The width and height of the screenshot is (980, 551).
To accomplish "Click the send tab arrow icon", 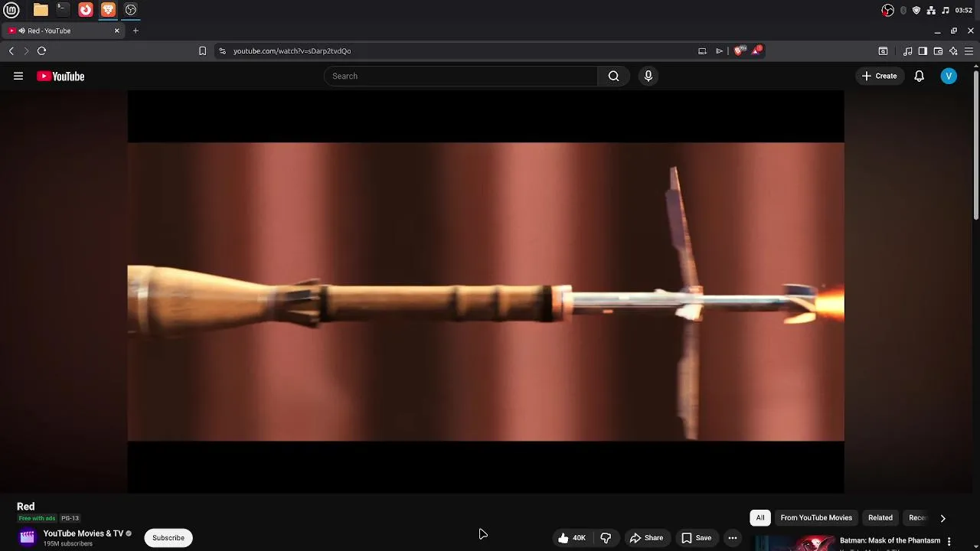I will [720, 51].
